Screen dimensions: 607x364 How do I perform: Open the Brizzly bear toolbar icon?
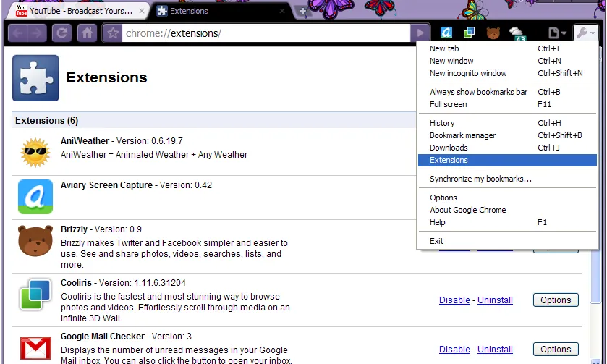(493, 33)
